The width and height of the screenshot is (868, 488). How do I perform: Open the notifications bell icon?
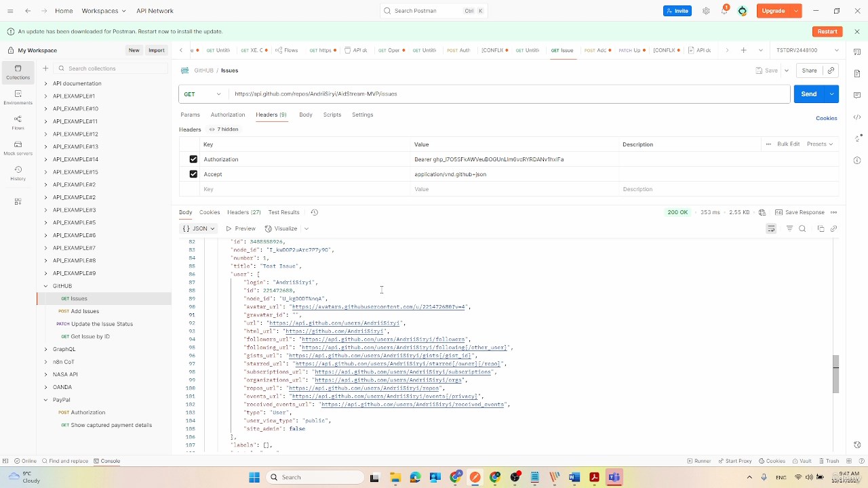[724, 11]
